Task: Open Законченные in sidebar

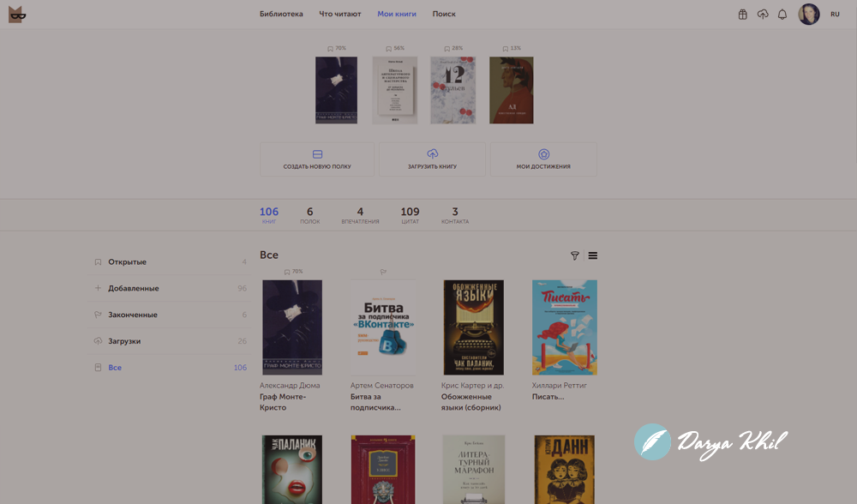Action: click(170, 315)
